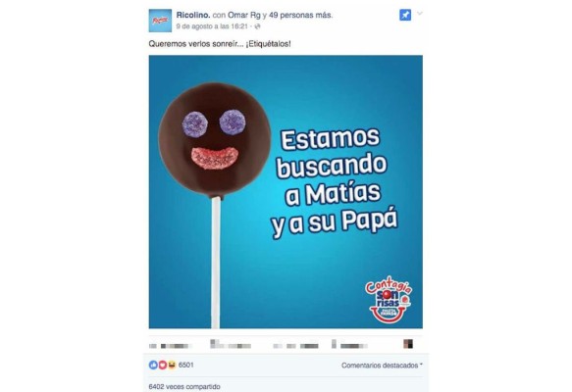
Task: Click the Like reaction thumbs-up icon
Action: click(153, 365)
